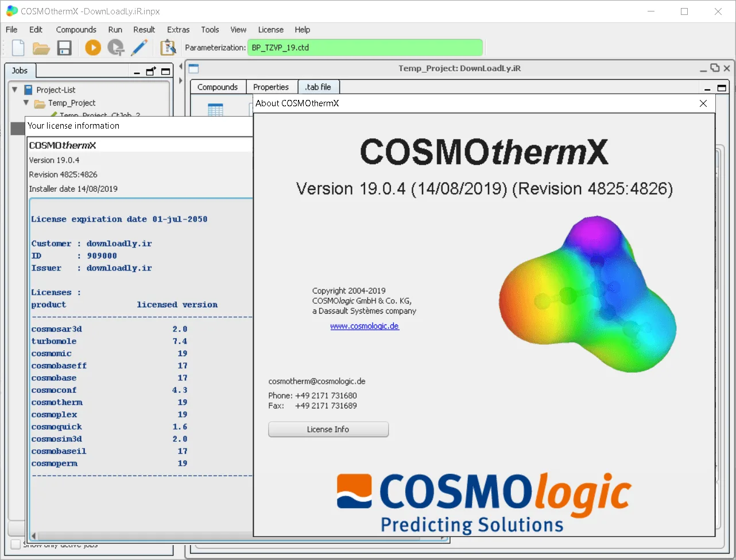Click the grey run-on-queue play icon
The width and height of the screenshot is (736, 560).
tap(116, 48)
